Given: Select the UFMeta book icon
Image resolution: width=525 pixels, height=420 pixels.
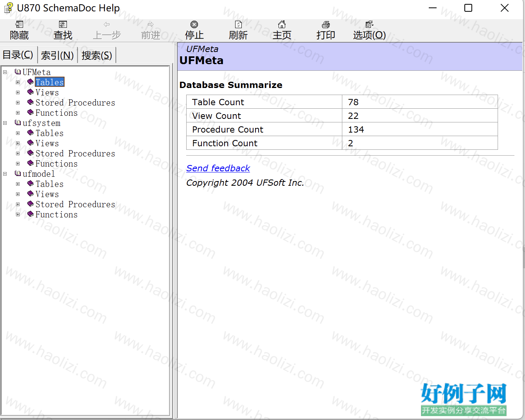Looking at the screenshot, I should coord(18,72).
